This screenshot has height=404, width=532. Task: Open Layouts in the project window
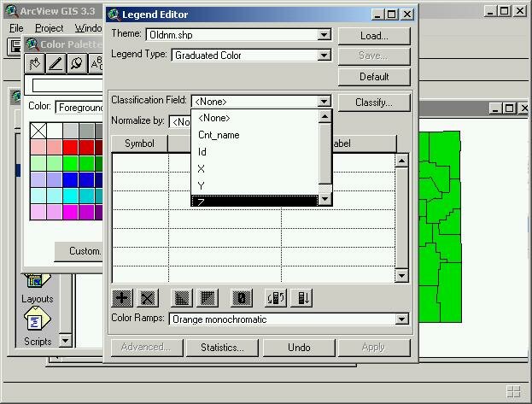point(38,290)
